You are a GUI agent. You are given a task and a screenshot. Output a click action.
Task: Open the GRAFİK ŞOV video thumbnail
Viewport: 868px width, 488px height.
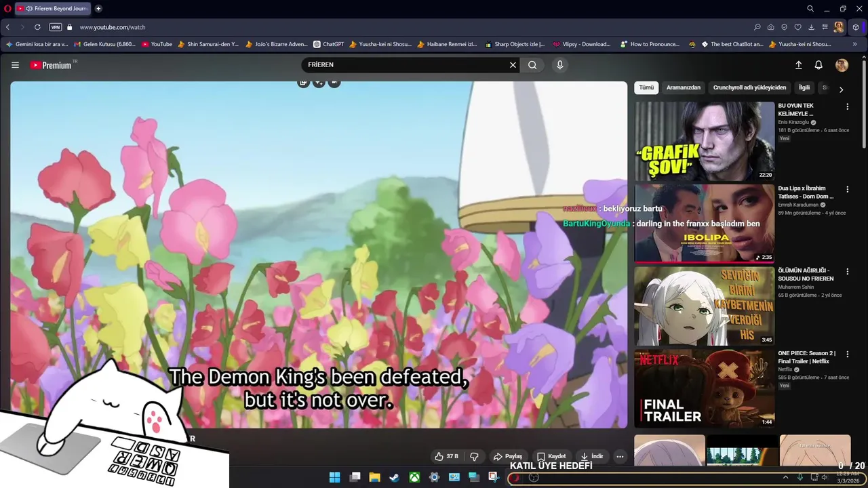click(704, 141)
